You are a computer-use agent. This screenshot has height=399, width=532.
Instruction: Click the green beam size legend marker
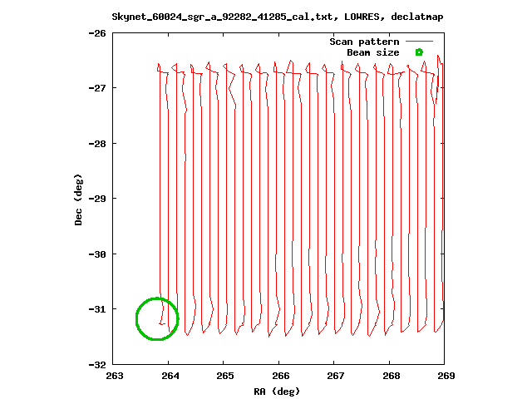click(x=419, y=52)
